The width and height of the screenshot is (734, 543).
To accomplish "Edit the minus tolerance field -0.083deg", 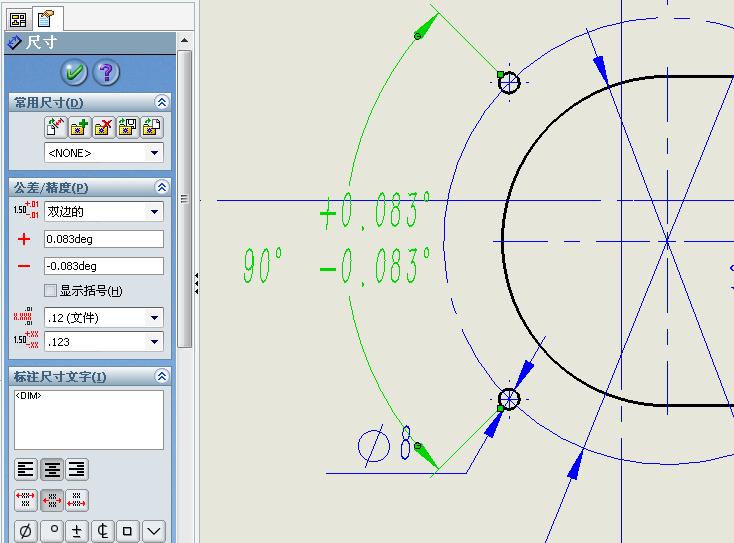I will click(104, 266).
